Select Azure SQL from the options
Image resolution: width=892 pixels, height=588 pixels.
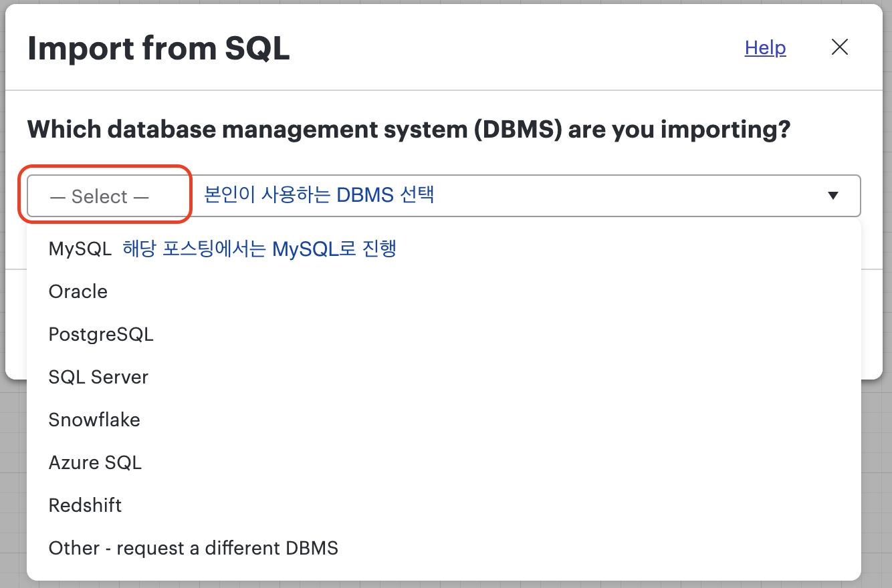pyautogui.click(x=443, y=462)
